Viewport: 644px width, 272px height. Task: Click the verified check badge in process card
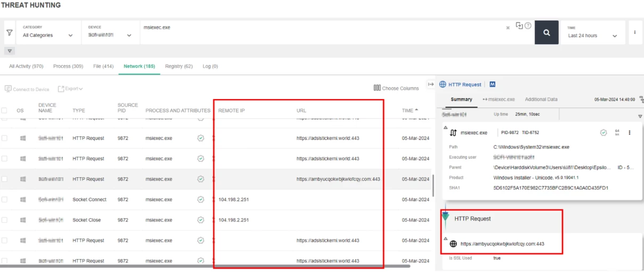tap(604, 133)
